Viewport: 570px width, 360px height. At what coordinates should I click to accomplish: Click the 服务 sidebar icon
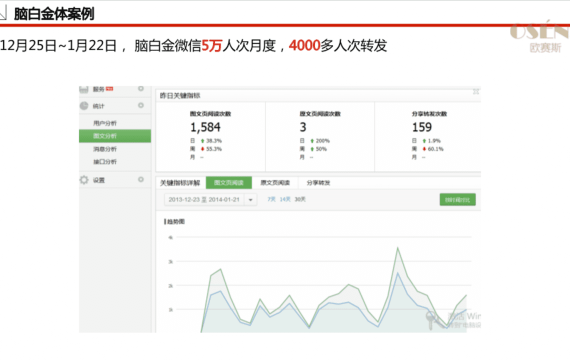coord(84,89)
